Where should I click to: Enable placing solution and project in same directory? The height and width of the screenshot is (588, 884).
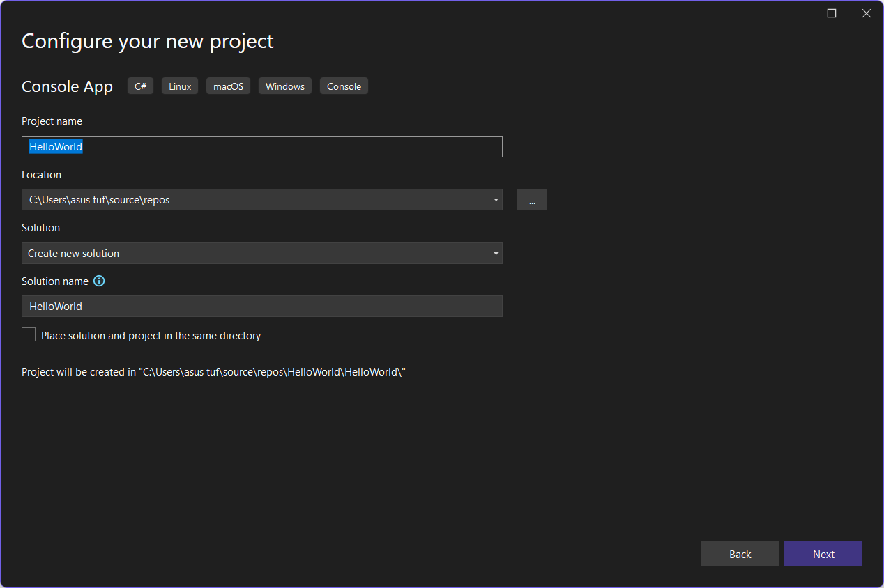(29, 335)
